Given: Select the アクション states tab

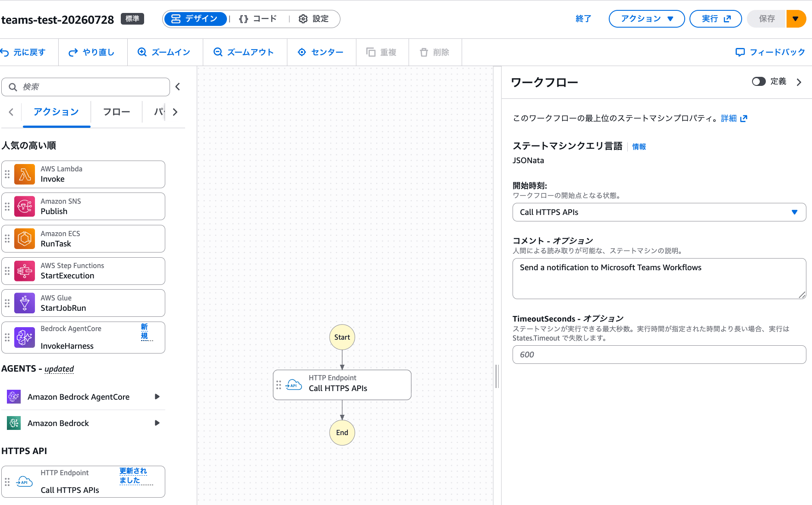Looking at the screenshot, I should coord(57,112).
